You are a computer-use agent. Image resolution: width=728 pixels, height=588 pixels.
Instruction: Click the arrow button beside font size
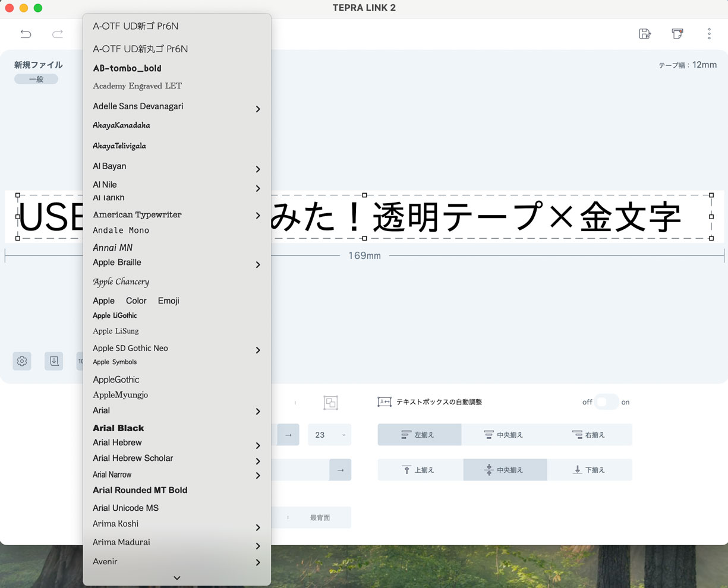(288, 435)
